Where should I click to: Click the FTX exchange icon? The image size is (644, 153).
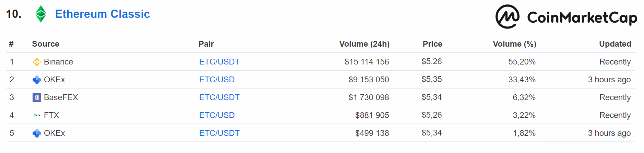click(x=37, y=115)
